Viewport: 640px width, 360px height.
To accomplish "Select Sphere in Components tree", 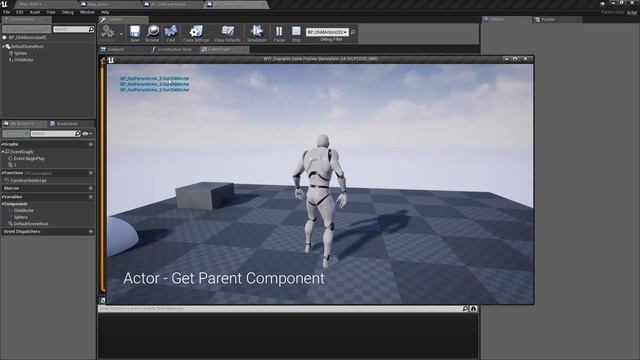I will point(20,53).
